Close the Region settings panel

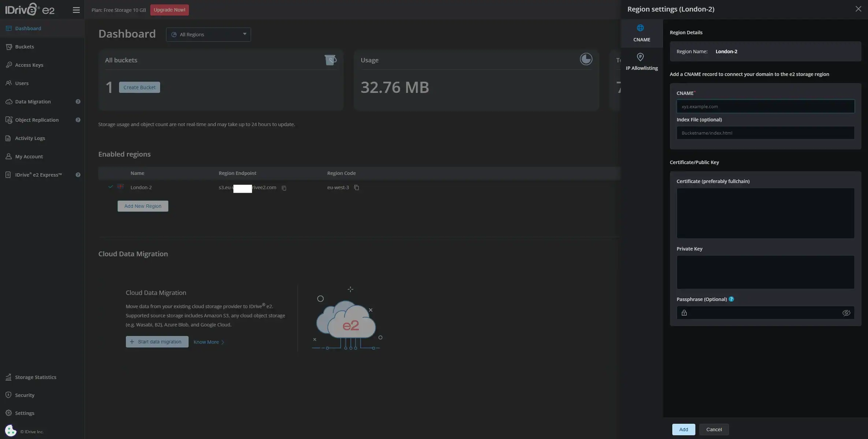(x=858, y=9)
